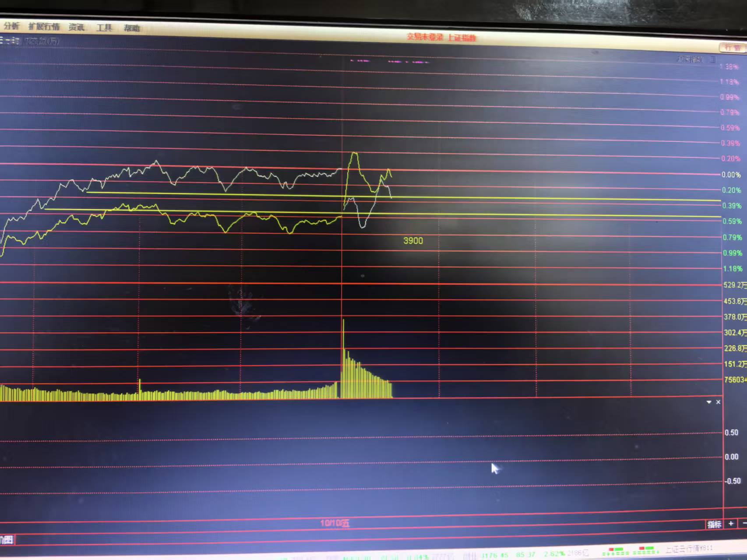Click the 行情 button at top right
Viewport: 747px width, 560px height.
pyautogui.click(x=732, y=48)
